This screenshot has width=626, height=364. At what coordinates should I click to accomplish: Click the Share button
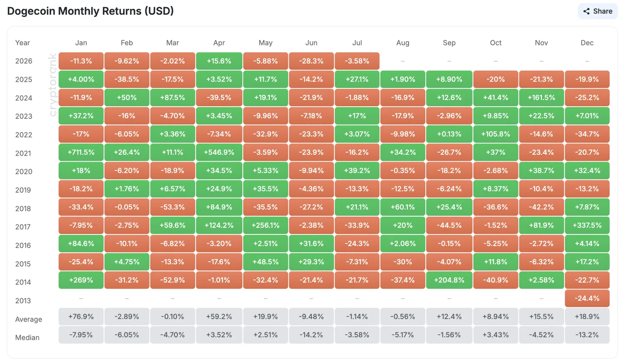click(597, 11)
